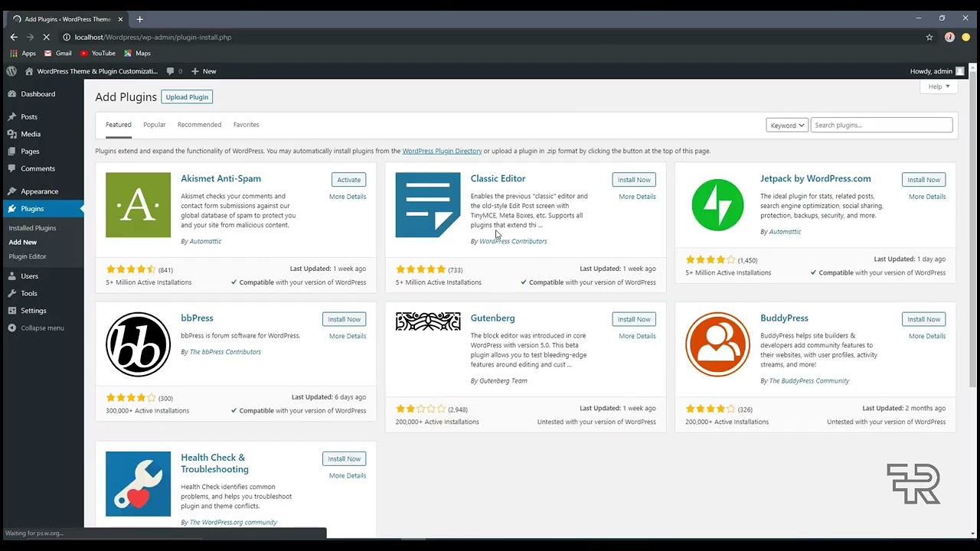Open a new browser tab

click(139, 18)
